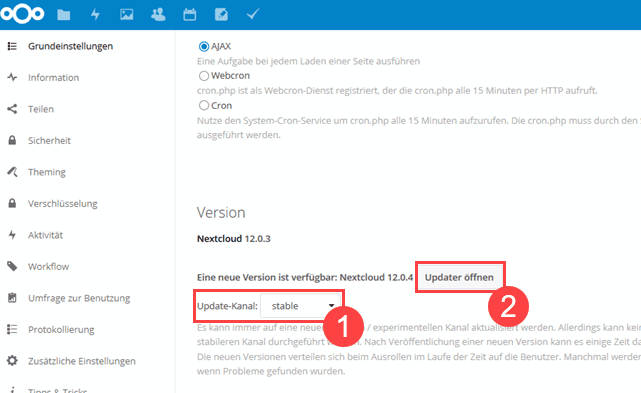The width and height of the screenshot is (641, 393).
Task: Click the Zusätzliche Einstellungen gear icon
Action: [x=12, y=361]
